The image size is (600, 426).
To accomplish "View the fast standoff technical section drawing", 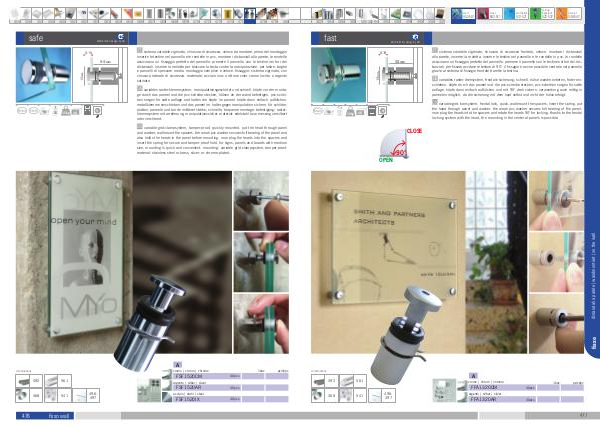I will pyautogui.click(x=395, y=75).
